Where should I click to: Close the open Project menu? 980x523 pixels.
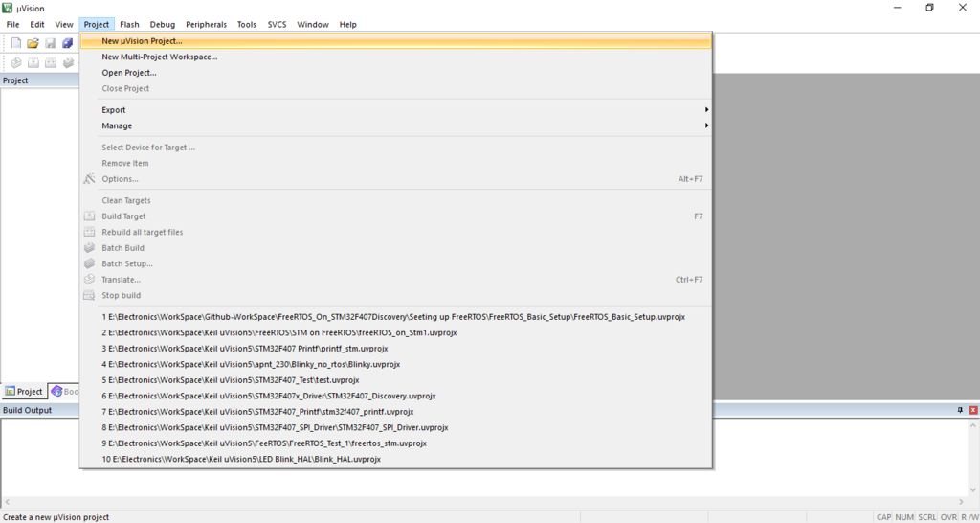pyautogui.click(x=97, y=24)
